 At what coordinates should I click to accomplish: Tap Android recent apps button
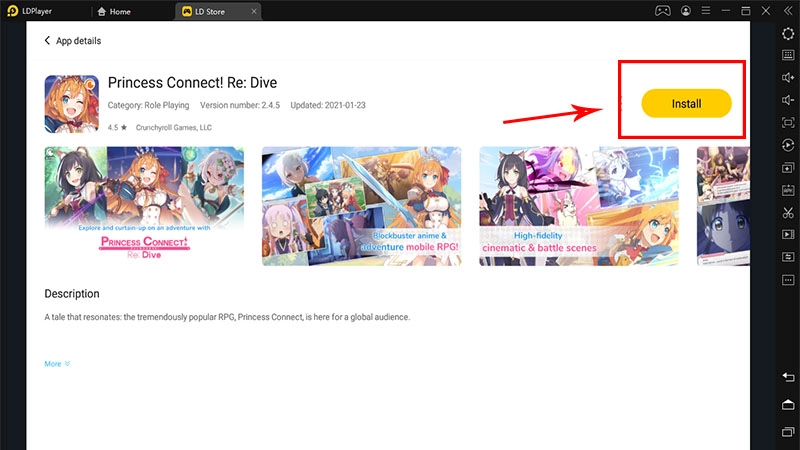(788, 432)
